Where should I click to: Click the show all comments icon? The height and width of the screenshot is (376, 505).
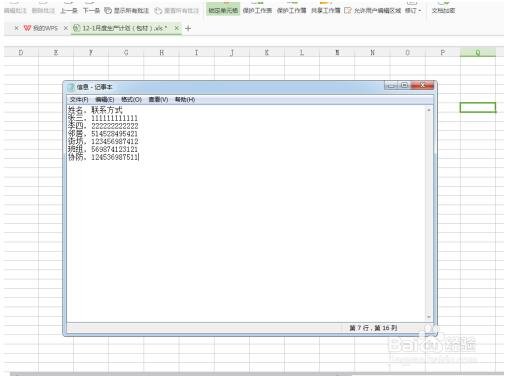[x=108, y=11]
